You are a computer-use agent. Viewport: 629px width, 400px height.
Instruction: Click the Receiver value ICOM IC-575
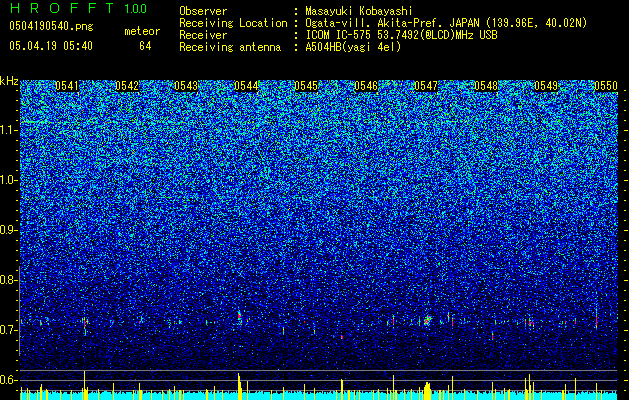point(339,35)
